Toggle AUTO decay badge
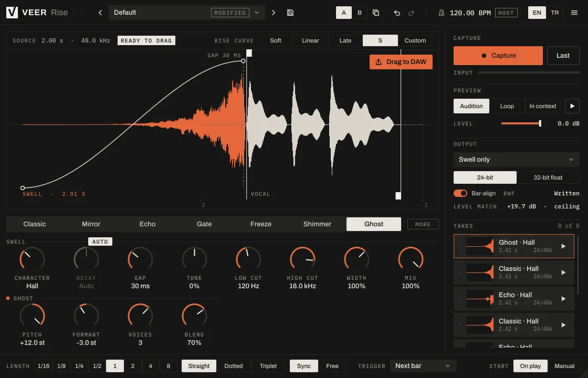 [x=100, y=242]
